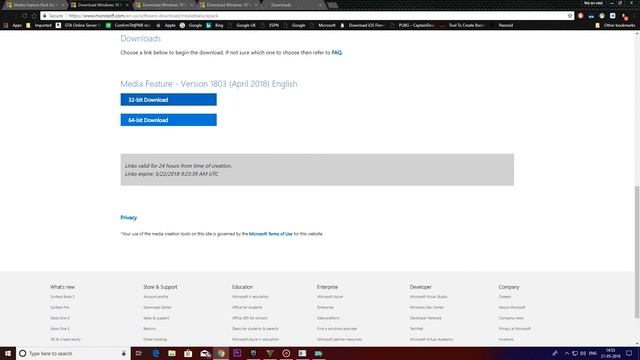Image resolution: width=640 pixels, height=360 pixels.
Task: Open the PUBG - CaptainDe bookmark
Action: pos(413,25)
